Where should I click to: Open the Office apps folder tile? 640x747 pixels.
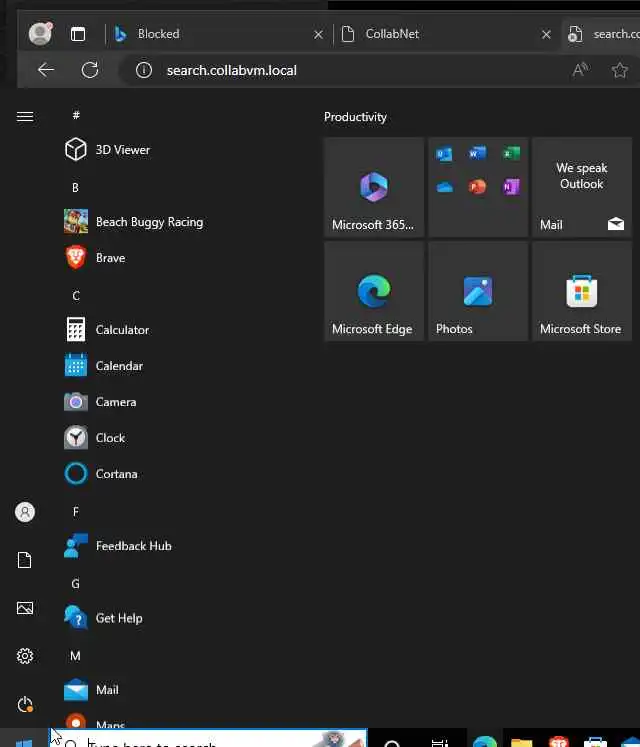pos(478,187)
